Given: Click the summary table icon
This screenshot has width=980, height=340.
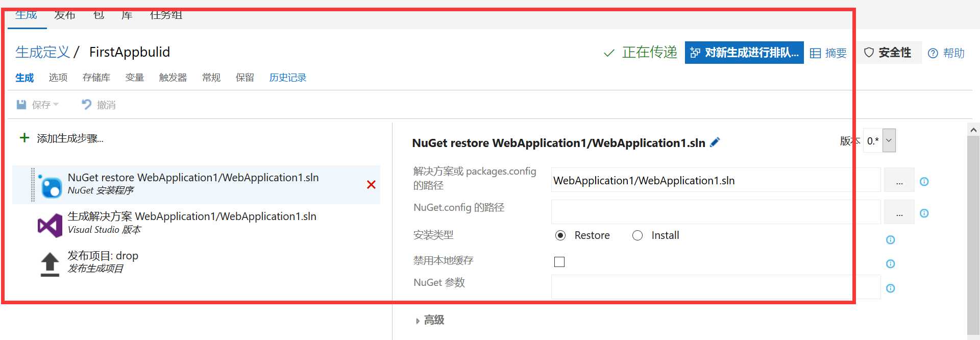Looking at the screenshot, I should pyautogui.click(x=815, y=53).
